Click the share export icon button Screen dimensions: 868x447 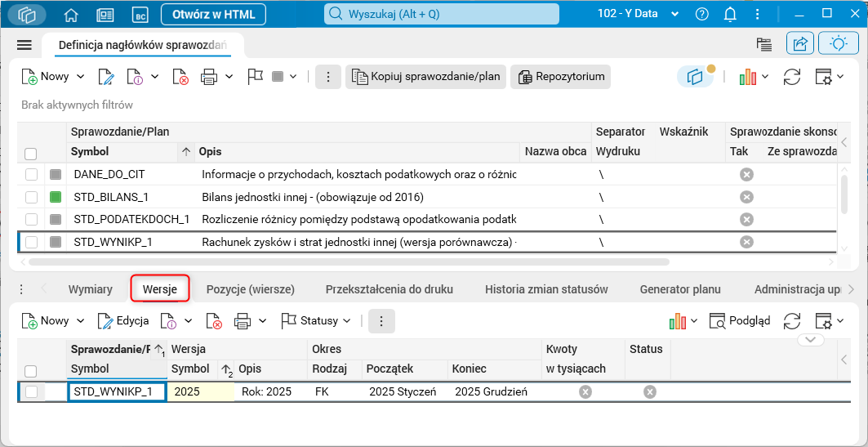point(800,44)
